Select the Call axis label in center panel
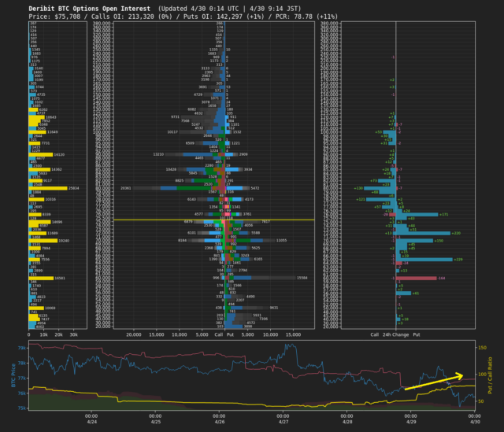 pos(218,334)
